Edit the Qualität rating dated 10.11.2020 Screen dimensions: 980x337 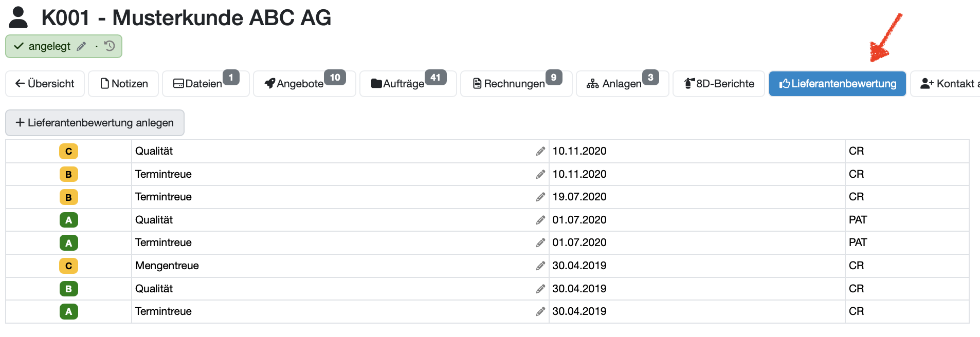coord(540,151)
